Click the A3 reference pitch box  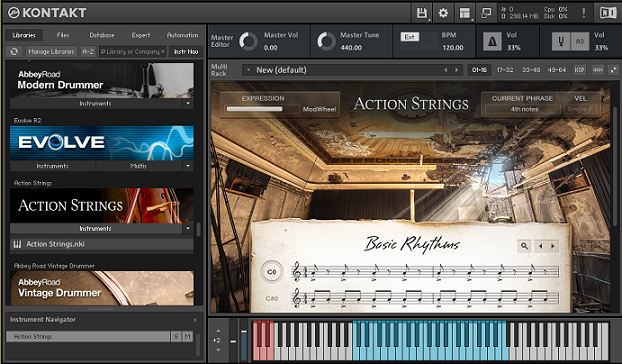[580, 42]
